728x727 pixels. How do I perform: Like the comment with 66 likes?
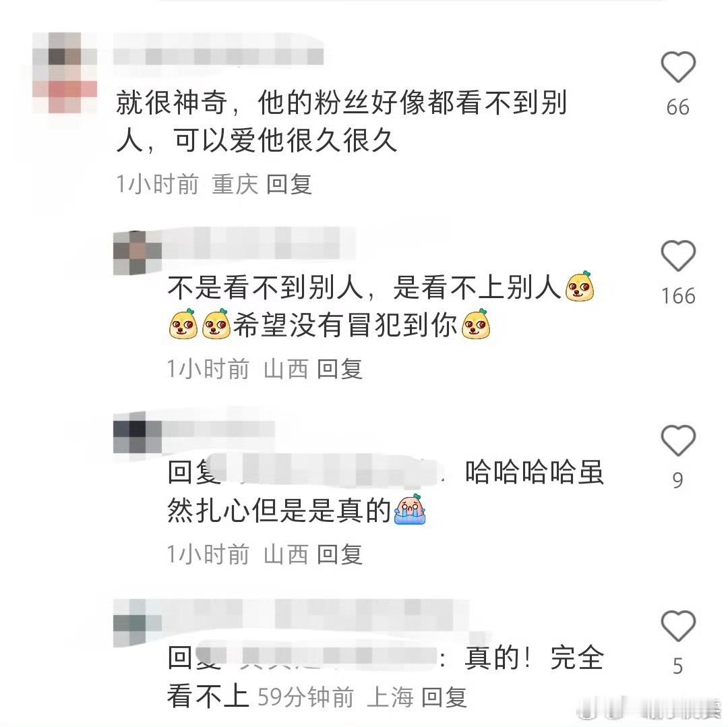click(x=678, y=68)
